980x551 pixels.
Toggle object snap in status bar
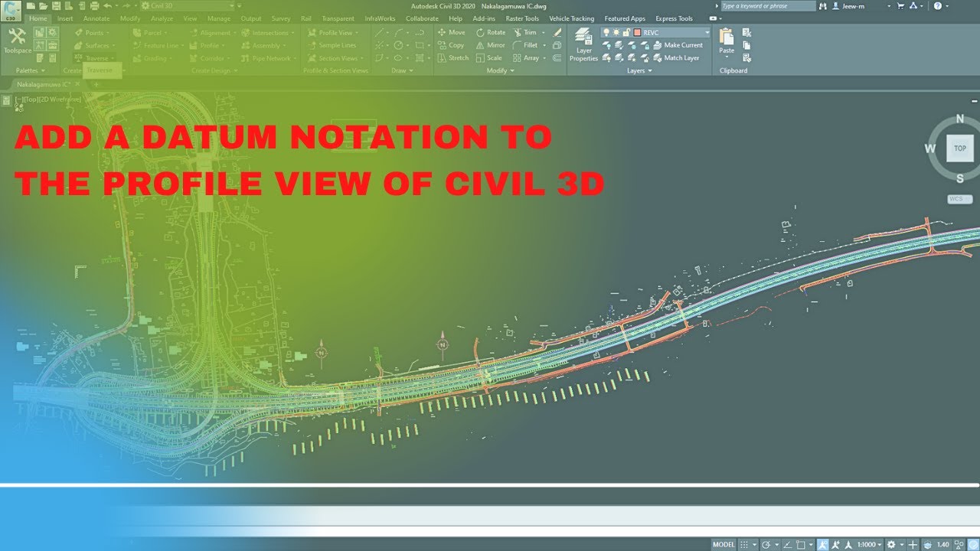pyautogui.click(x=801, y=544)
